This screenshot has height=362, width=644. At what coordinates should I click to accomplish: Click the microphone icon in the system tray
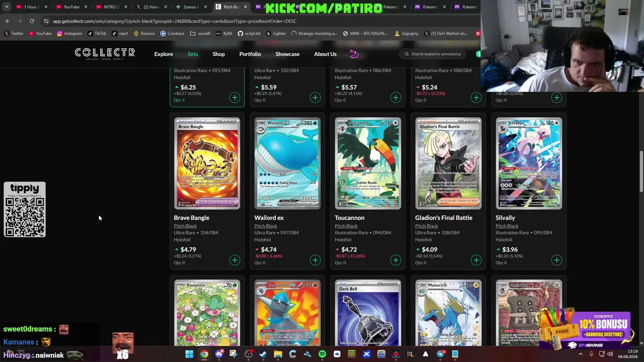591,354
